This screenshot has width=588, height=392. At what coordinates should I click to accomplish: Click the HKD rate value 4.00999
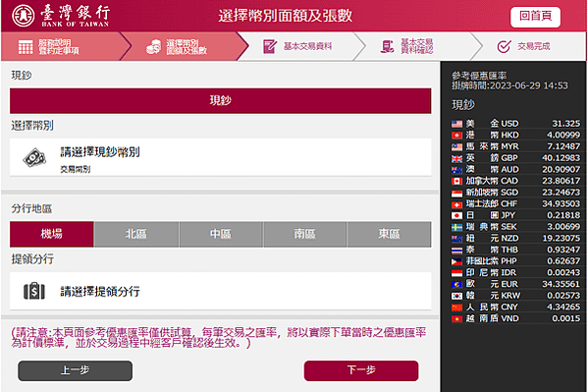[x=563, y=136]
